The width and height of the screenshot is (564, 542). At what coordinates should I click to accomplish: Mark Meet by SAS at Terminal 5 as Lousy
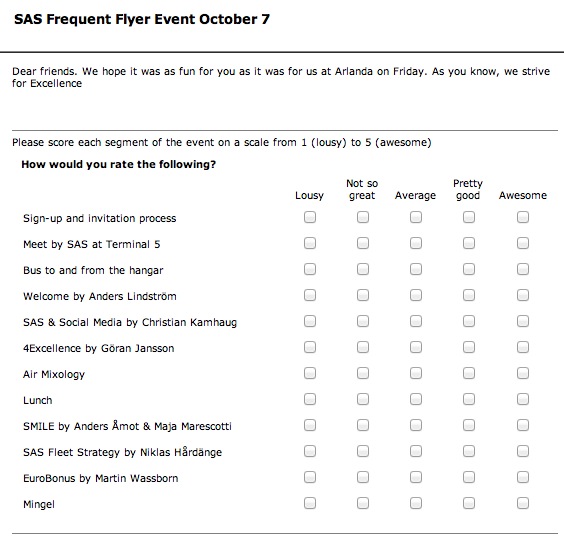tap(310, 243)
